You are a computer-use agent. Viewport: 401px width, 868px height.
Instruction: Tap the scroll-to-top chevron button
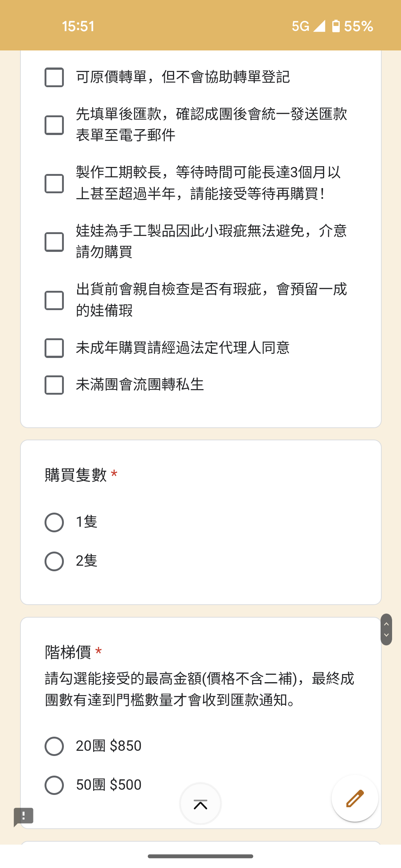(200, 804)
